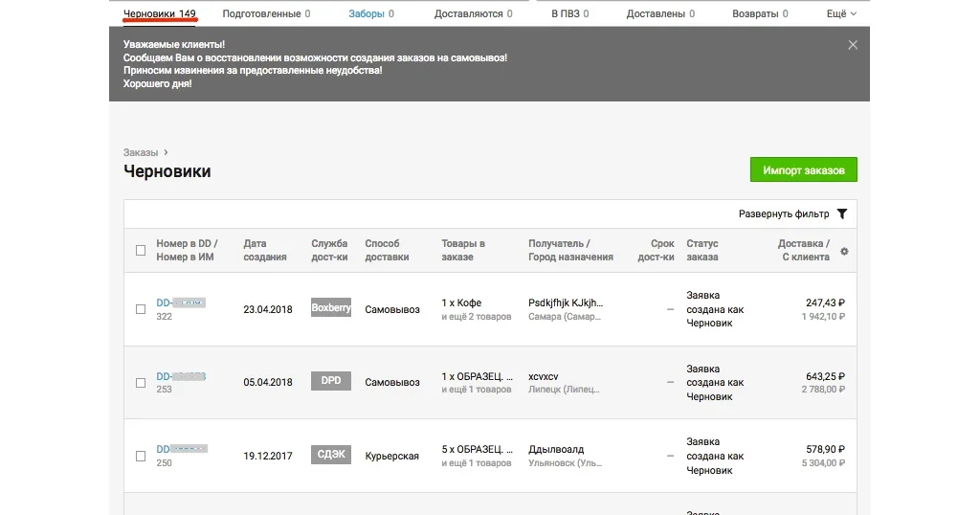Open DD order link numbered 322

pyautogui.click(x=181, y=302)
